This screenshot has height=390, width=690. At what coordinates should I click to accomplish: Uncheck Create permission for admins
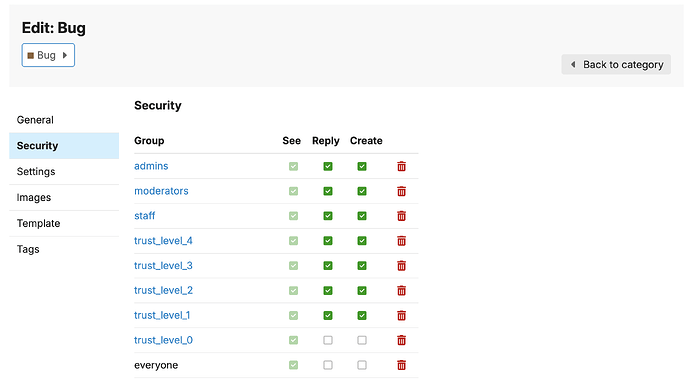(362, 166)
